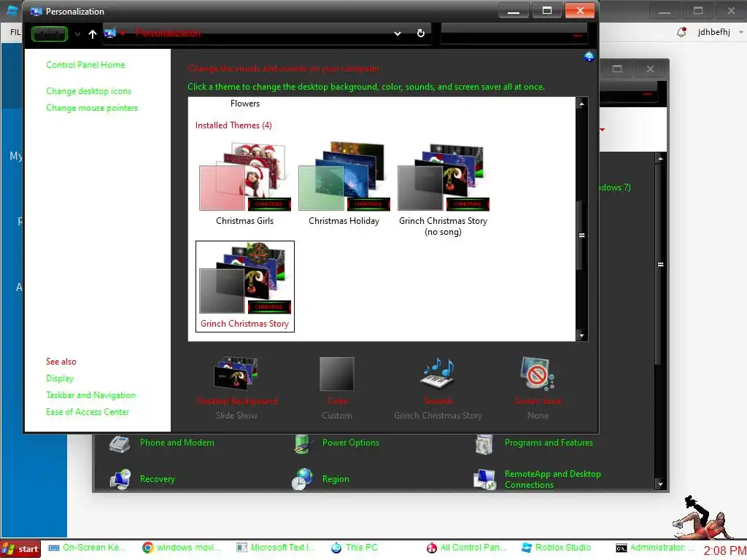Open the Color custom settings icon
The height and width of the screenshot is (560, 747).
[337, 374]
